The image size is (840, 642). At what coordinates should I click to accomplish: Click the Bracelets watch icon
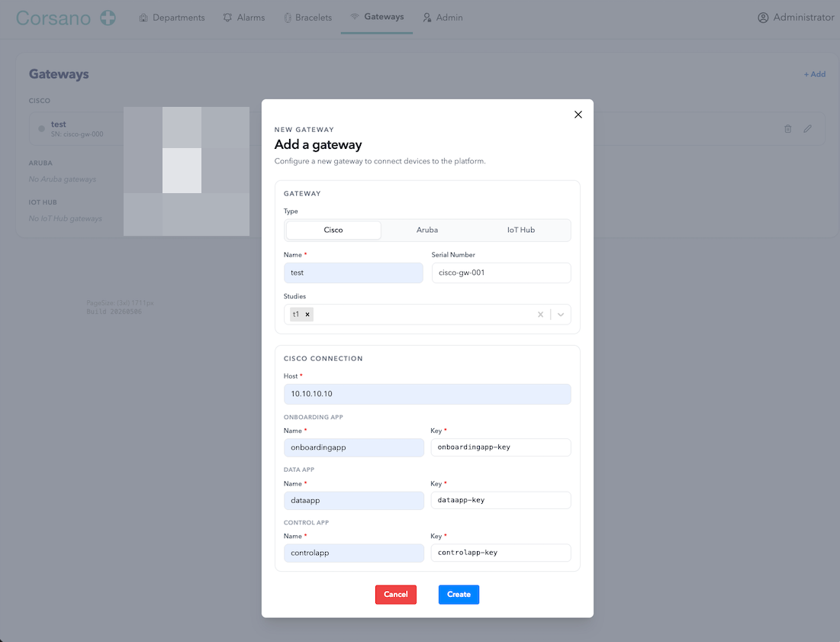(288, 18)
